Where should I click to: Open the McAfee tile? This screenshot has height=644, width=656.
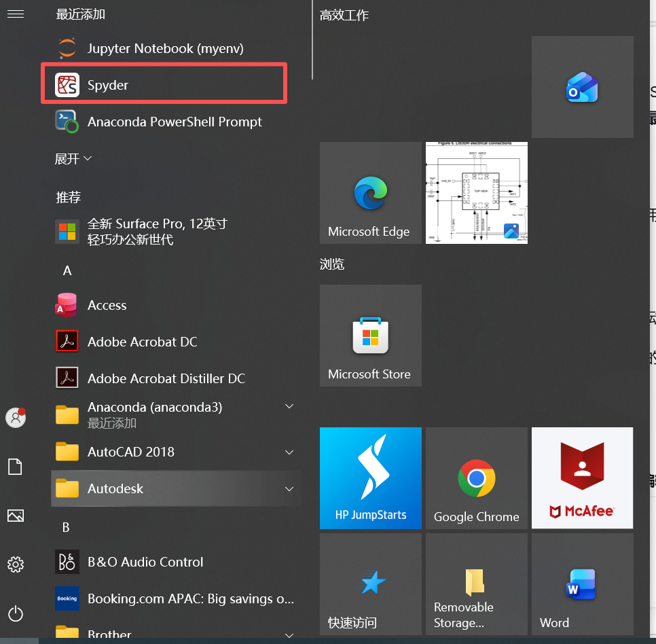click(x=583, y=478)
